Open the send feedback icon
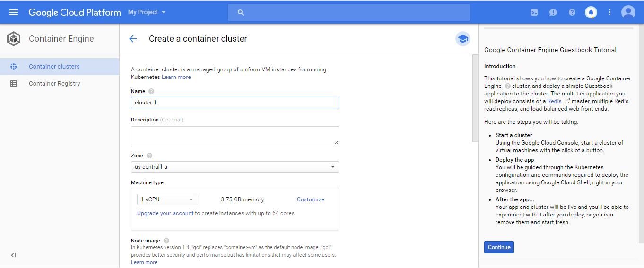The image size is (644, 268). tap(553, 13)
